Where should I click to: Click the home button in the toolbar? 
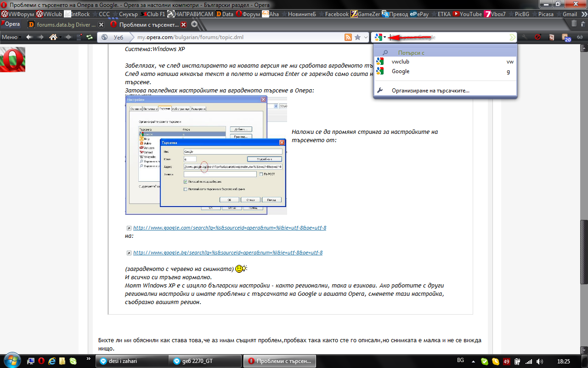pos(53,37)
